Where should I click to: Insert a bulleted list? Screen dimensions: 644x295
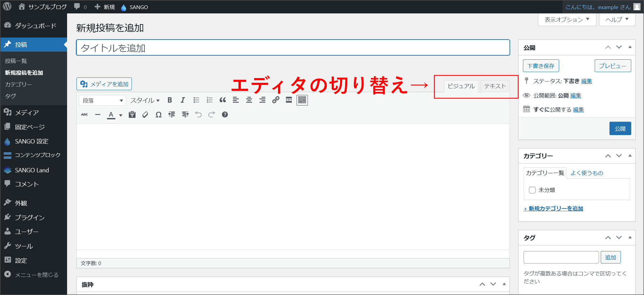point(196,100)
